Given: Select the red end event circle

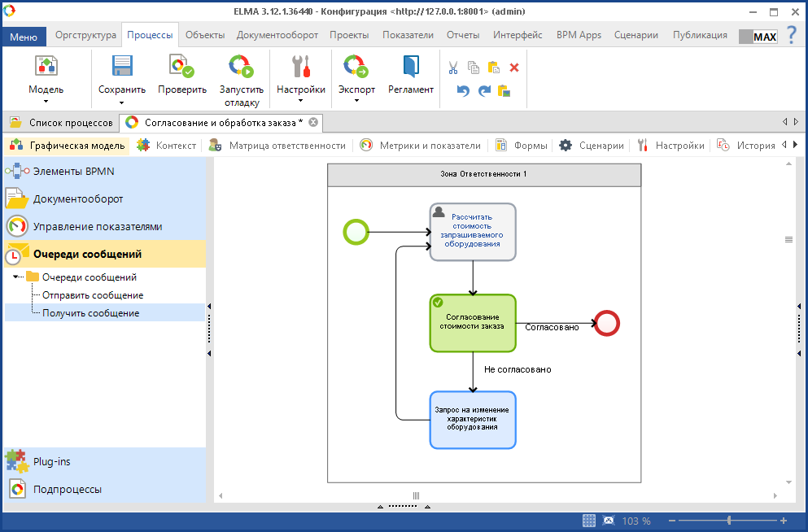Looking at the screenshot, I should coord(606,324).
